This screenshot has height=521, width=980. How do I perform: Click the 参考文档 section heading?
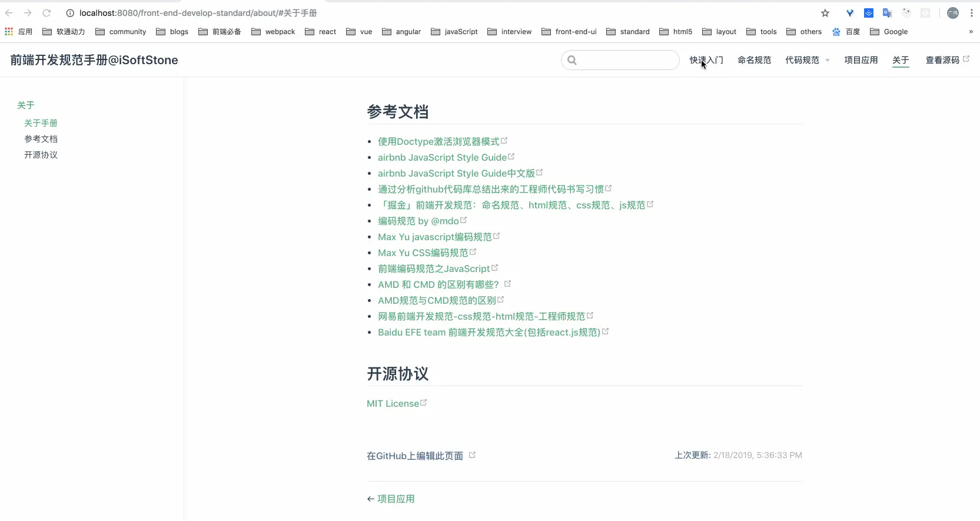(398, 112)
